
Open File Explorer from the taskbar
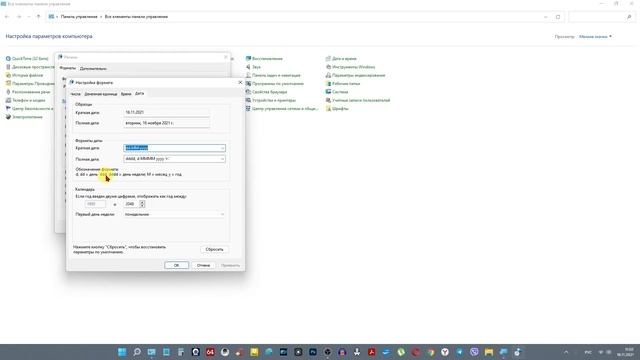[489, 352]
